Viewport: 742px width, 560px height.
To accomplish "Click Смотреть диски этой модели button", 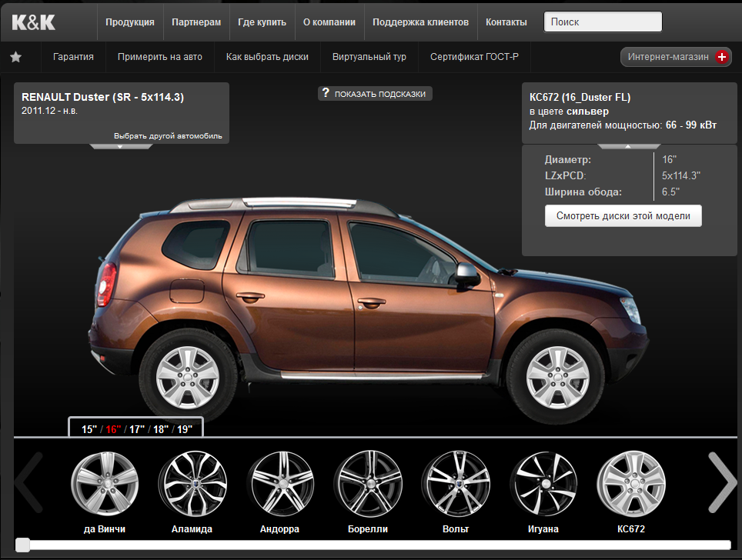I will pyautogui.click(x=623, y=216).
